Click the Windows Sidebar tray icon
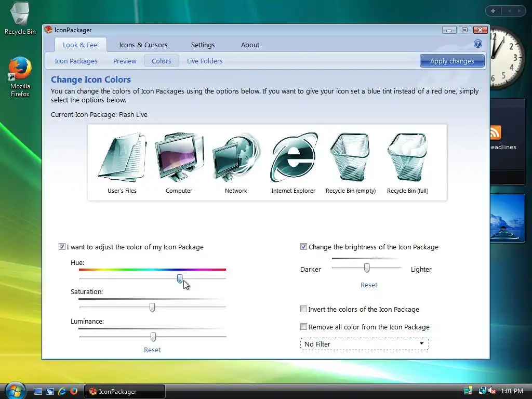 pos(468,391)
